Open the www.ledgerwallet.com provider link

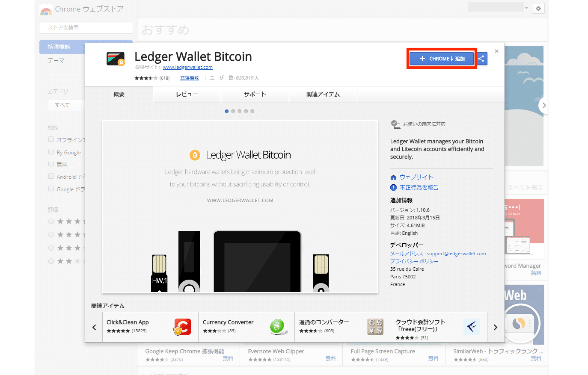(187, 67)
